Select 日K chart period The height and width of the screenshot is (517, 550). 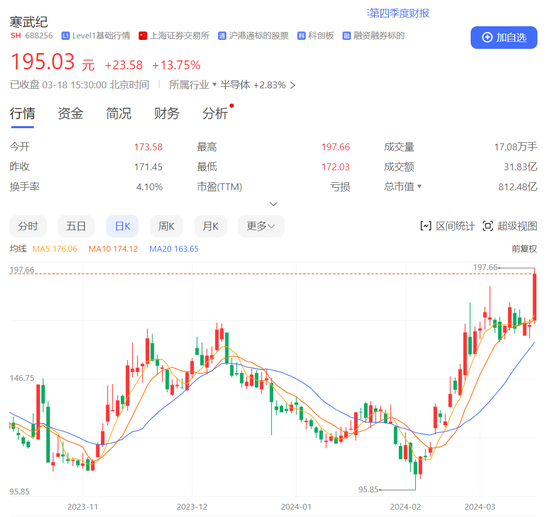tap(122, 226)
